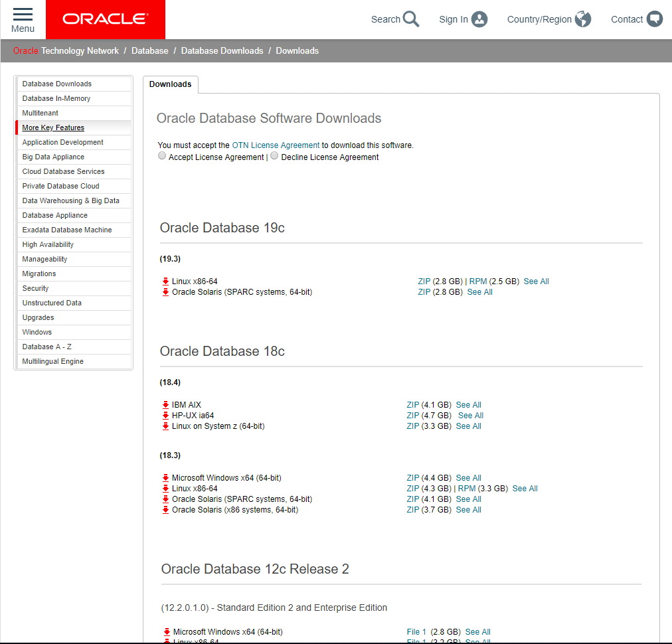672x644 pixels.
Task: Click download arrow beside 19c Oracle Solaris SPARC
Action: tap(165, 292)
